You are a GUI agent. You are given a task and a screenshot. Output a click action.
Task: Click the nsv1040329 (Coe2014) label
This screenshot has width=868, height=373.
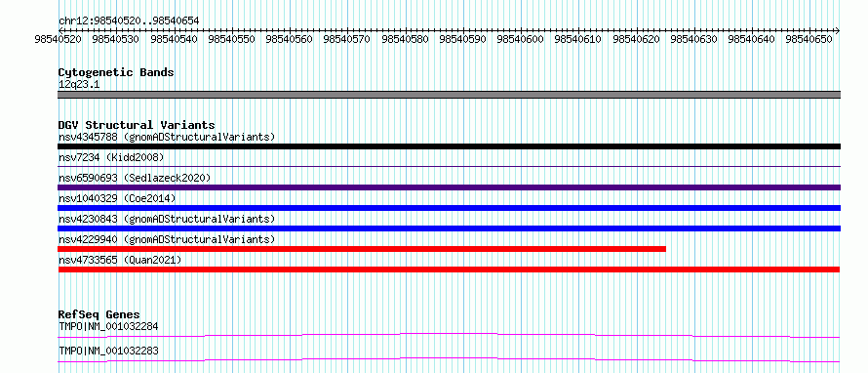click(x=117, y=198)
